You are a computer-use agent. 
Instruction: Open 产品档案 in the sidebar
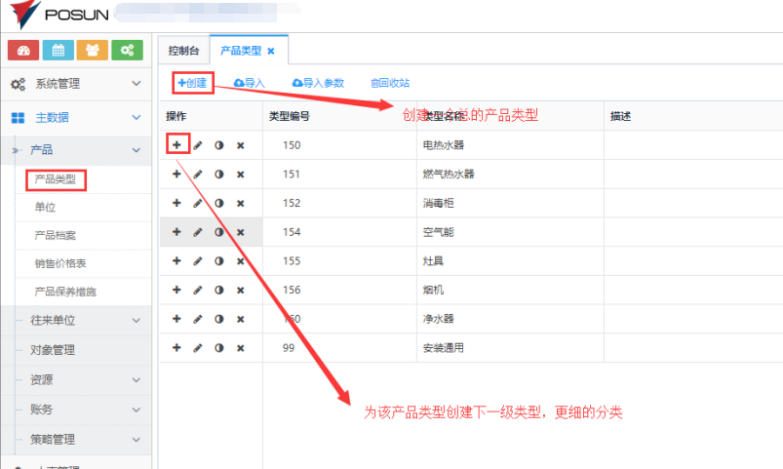55,235
